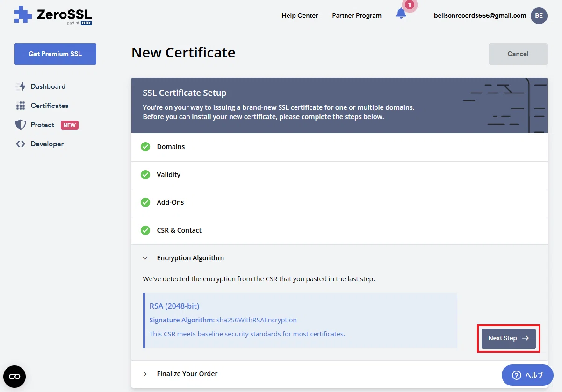Expand the CSR & Contact step
This screenshot has width=562, height=392.
click(339, 230)
